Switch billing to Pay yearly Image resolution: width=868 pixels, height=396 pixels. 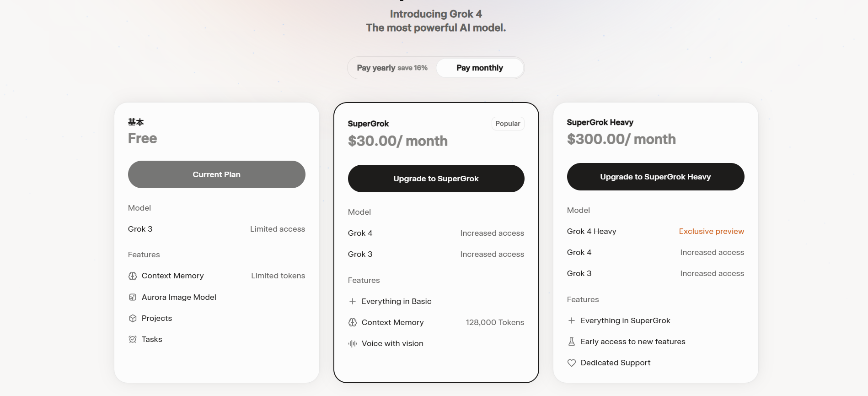392,68
